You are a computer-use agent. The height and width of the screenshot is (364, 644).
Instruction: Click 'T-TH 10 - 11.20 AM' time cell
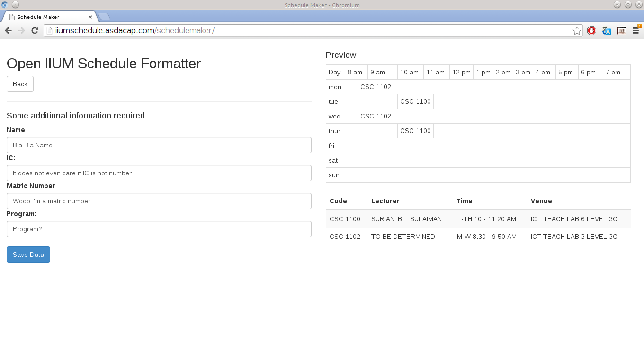(x=486, y=219)
